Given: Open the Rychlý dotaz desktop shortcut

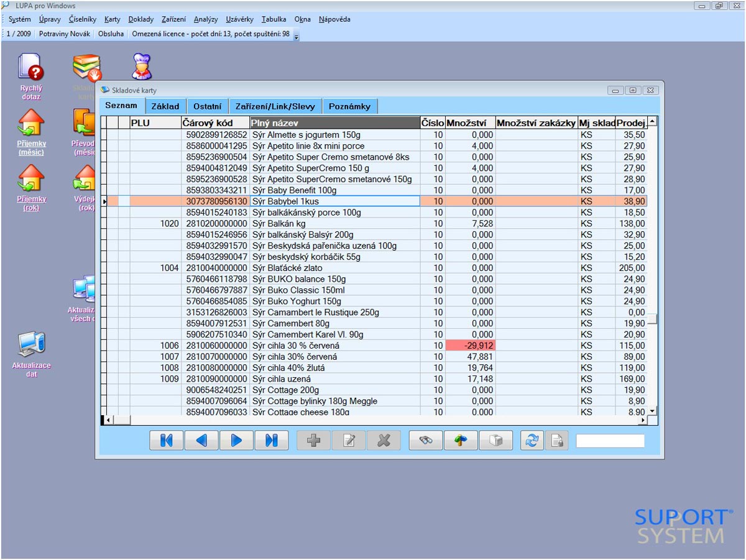Looking at the screenshot, I should pyautogui.click(x=30, y=76).
